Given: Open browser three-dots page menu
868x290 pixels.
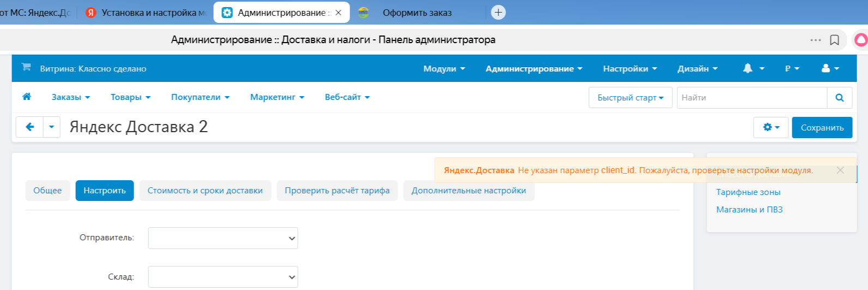Looking at the screenshot, I should click(x=815, y=40).
